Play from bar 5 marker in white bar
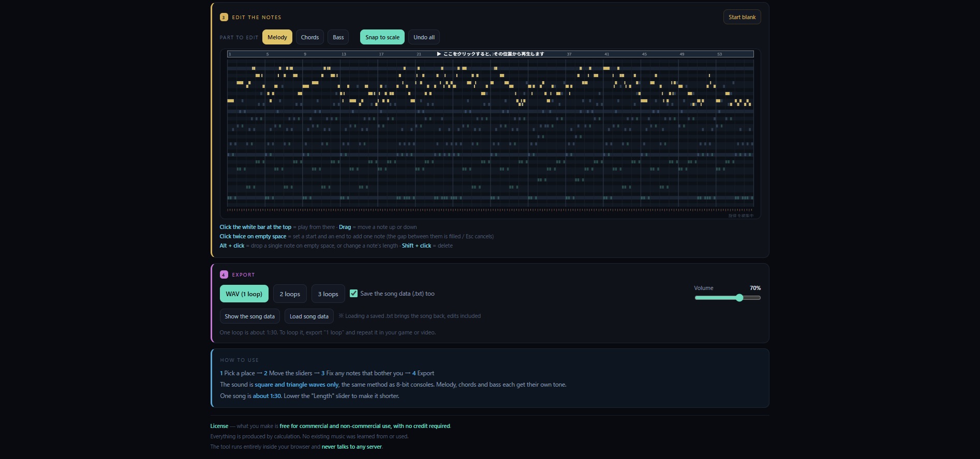Viewport: 980px width, 459px height. point(268,54)
